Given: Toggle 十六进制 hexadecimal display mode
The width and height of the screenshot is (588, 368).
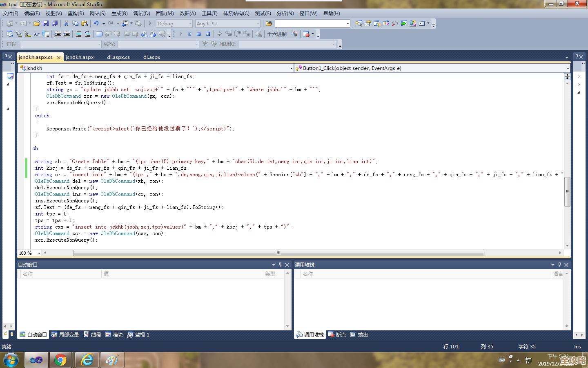Looking at the screenshot, I should [x=277, y=34].
